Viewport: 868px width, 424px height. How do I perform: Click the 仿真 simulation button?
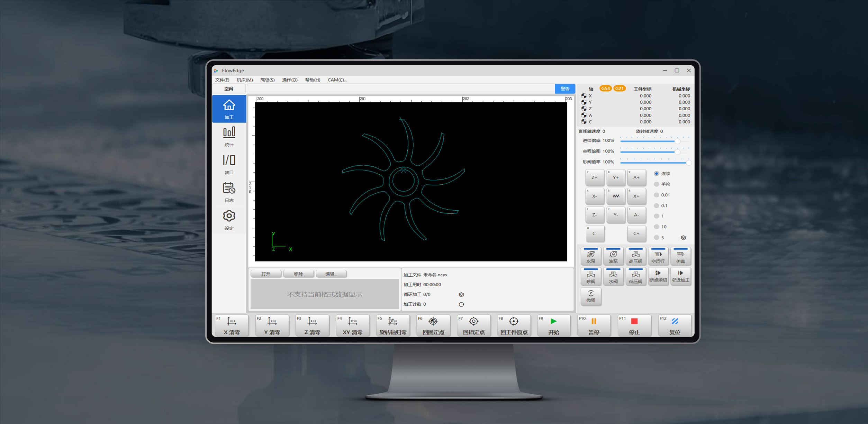tap(680, 256)
